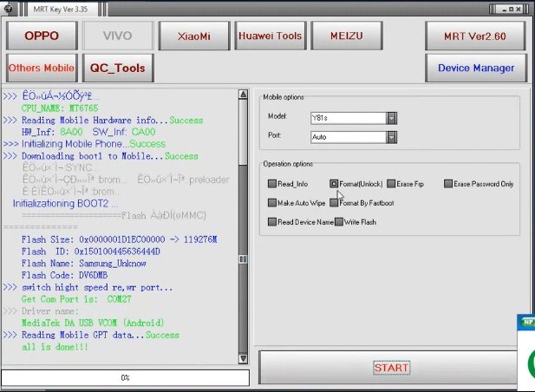The image size is (535, 392).
Task: Click the CPU_NAME: MT6765 log line
Action: pyautogui.click(x=60, y=108)
